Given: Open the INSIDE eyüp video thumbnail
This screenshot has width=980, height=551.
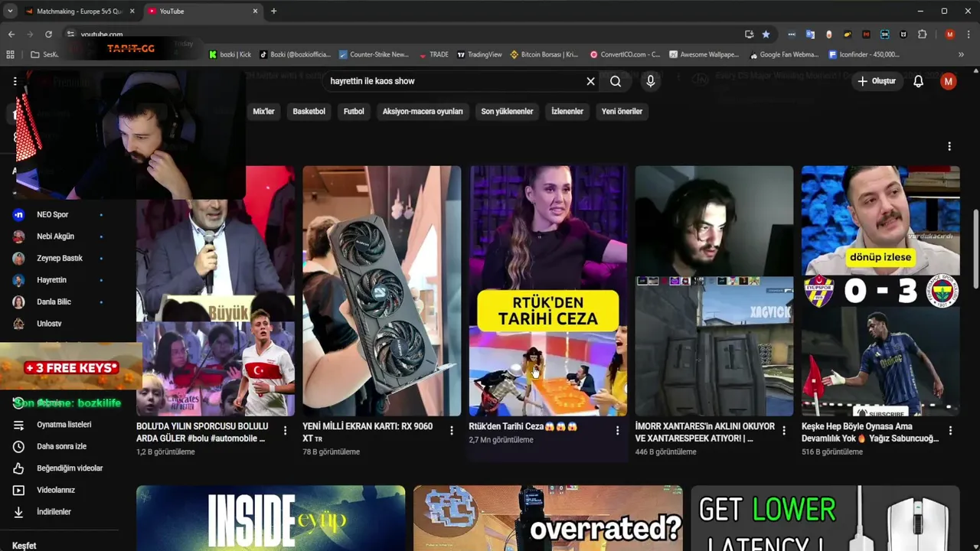Looking at the screenshot, I should tap(270, 518).
